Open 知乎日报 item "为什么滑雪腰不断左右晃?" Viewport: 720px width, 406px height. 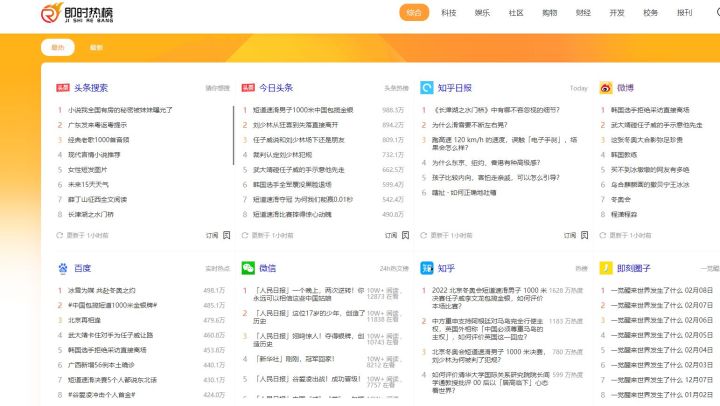(x=469, y=125)
